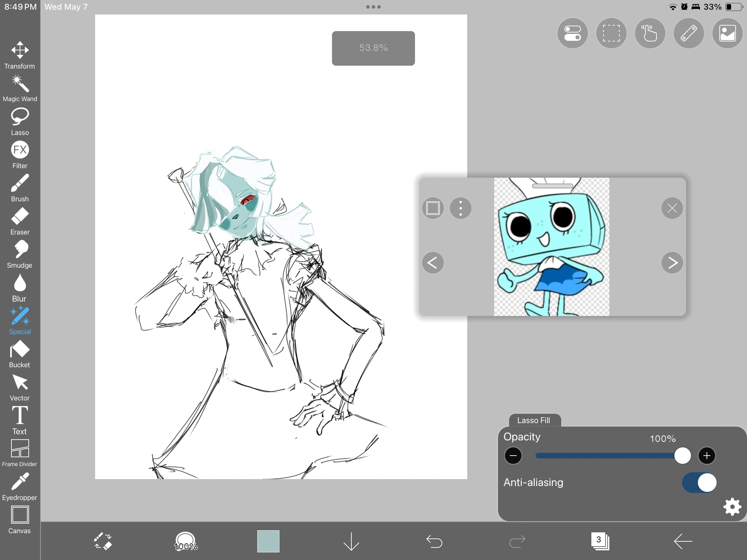Screen dimensions: 747x560
Task: Adjust the Opacity slider
Action: [x=682, y=456]
